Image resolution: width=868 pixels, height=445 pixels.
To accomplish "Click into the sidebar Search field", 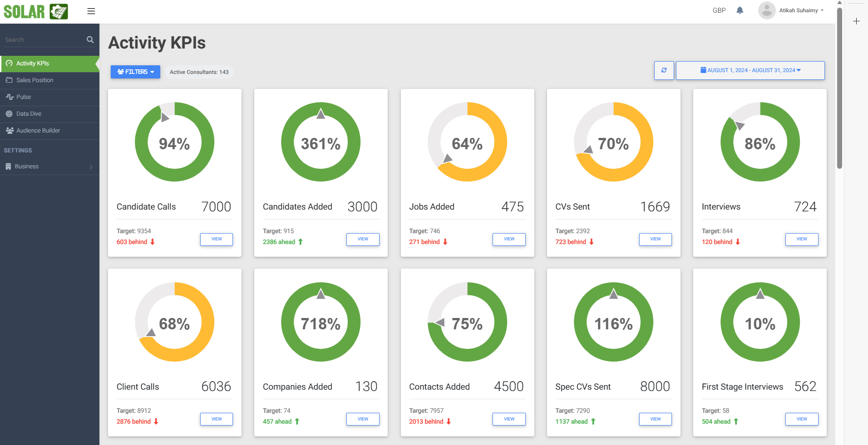I will tap(43, 40).
